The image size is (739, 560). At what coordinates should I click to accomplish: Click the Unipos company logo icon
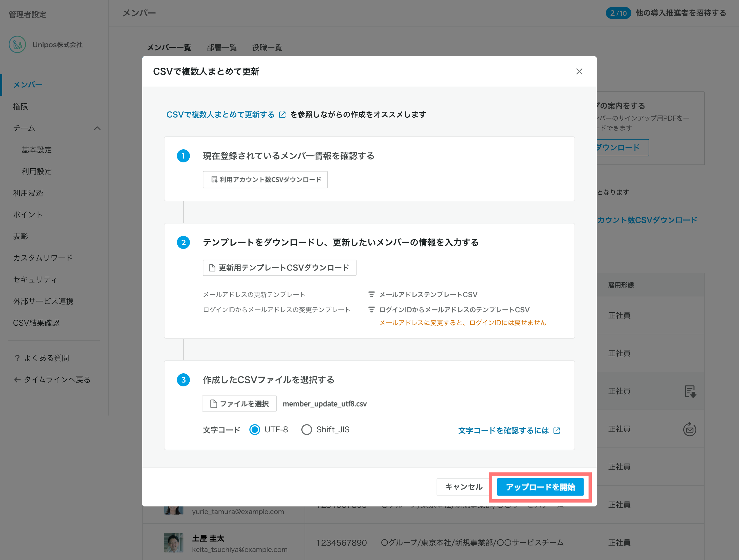pyautogui.click(x=17, y=44)
